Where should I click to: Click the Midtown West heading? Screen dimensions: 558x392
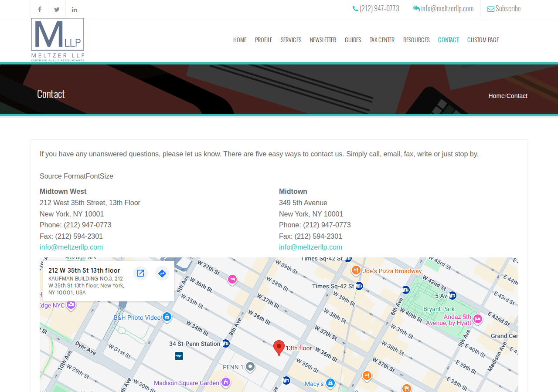pyautogui.click(x=63, y=192)
